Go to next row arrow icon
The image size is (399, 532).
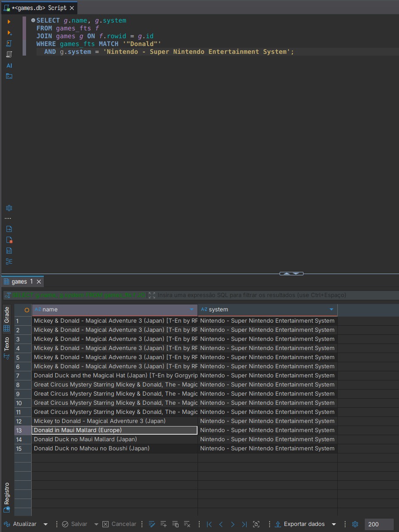233,524
